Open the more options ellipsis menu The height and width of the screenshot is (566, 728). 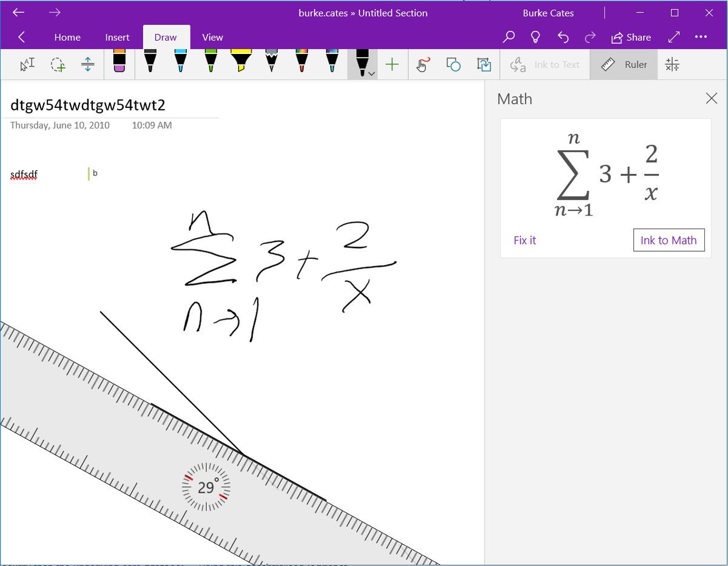701,37
